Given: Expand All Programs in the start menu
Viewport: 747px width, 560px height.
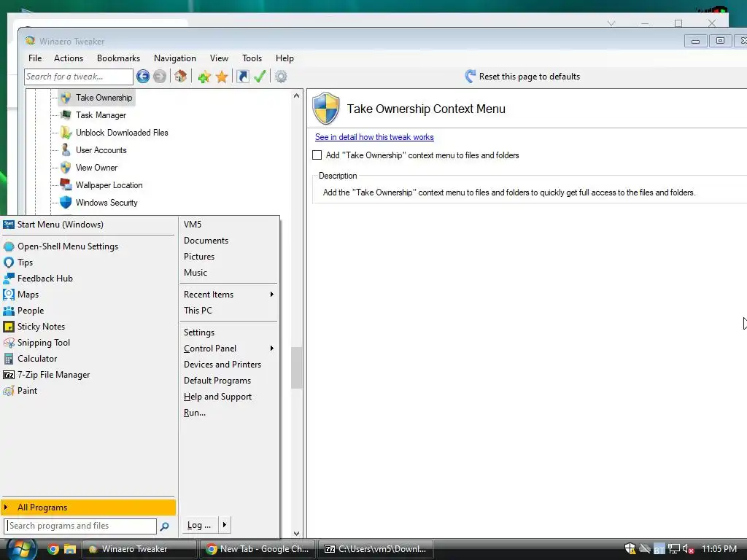Looking at the screenshot, I should [x=88, y=507].
